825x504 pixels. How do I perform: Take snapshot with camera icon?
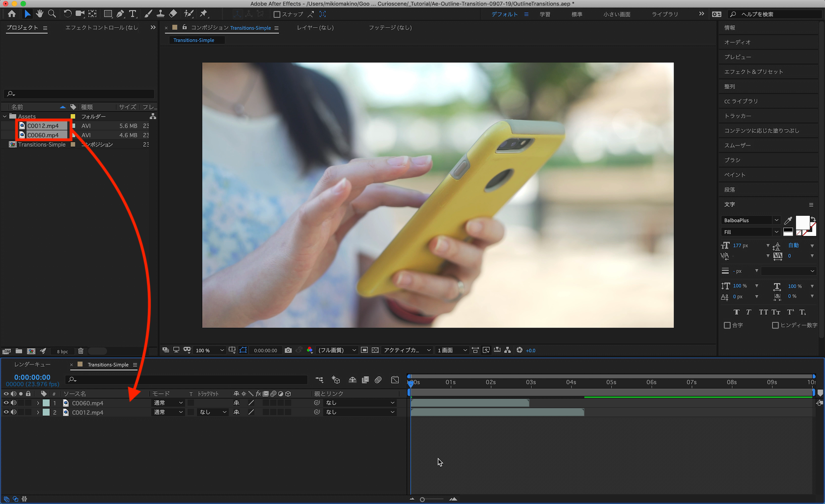coord(288,350)
